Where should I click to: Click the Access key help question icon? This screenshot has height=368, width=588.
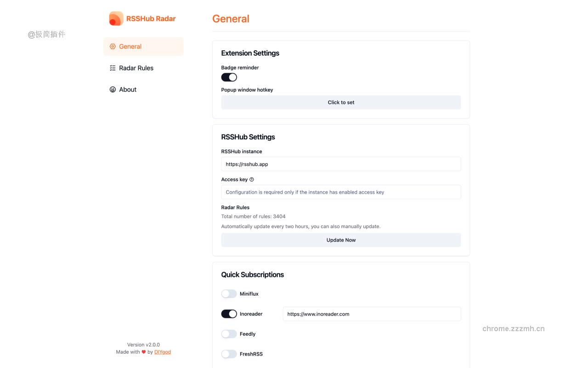click(x=252, y=179)
